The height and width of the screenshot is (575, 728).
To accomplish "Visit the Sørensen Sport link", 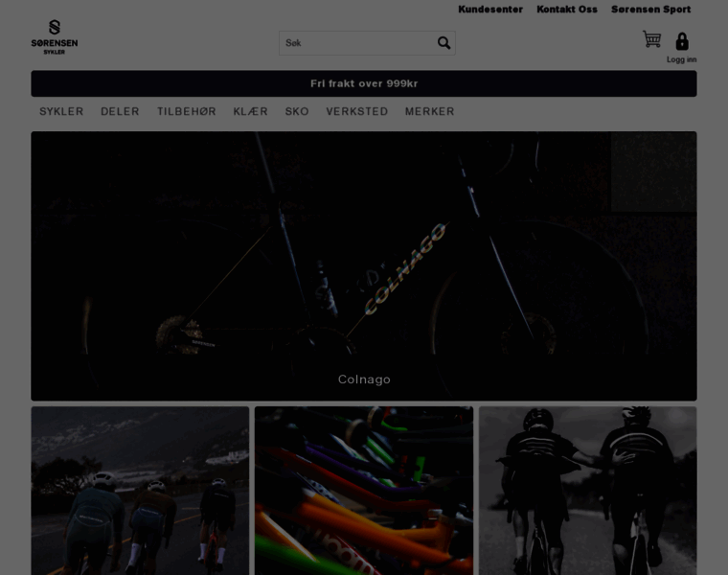I will pyautogui.click(x=651, y=10).
